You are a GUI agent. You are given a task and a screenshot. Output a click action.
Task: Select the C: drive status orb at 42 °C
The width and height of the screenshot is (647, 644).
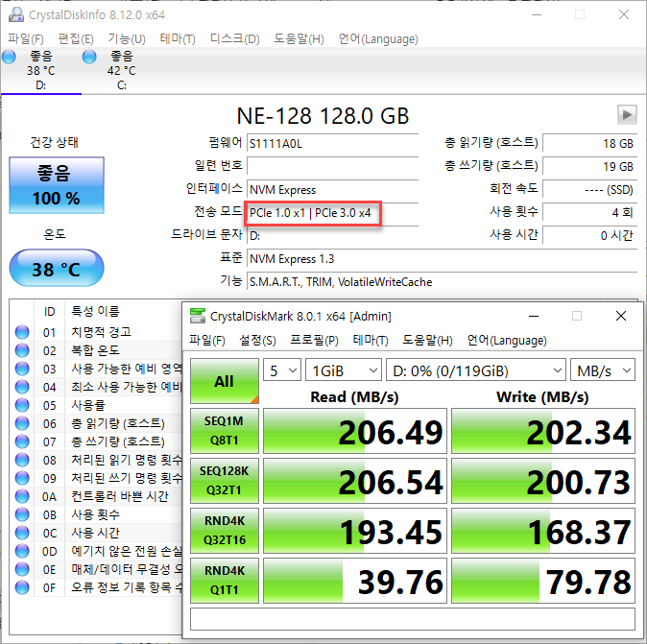tap(89, 57)
